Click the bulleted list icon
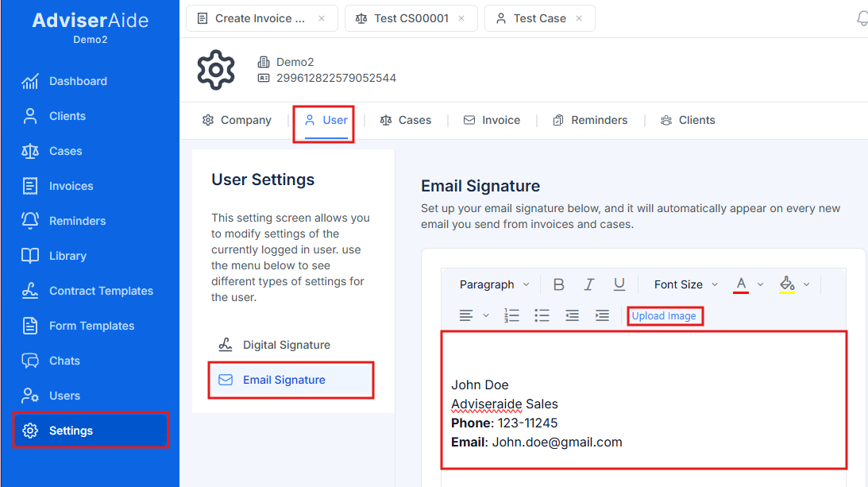Image resolution: width=868 pixels, height=487 pixels. [542, 315]
